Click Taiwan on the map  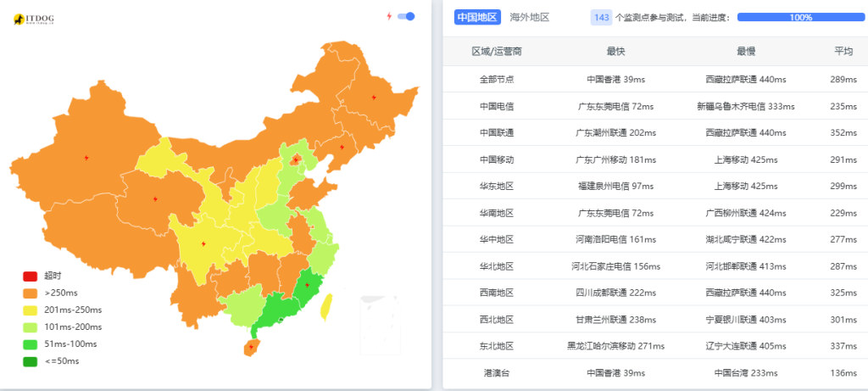pyautogui.click(x=326, y=307)
